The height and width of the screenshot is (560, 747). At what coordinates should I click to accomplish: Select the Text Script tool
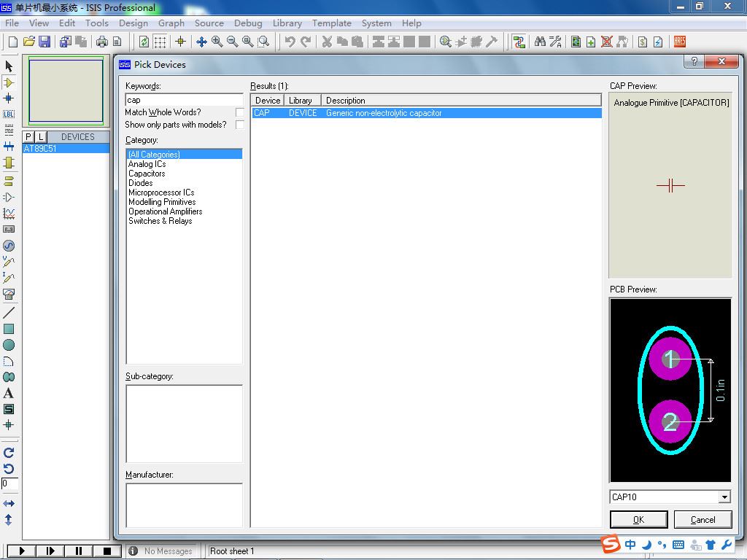coord(9,130)
